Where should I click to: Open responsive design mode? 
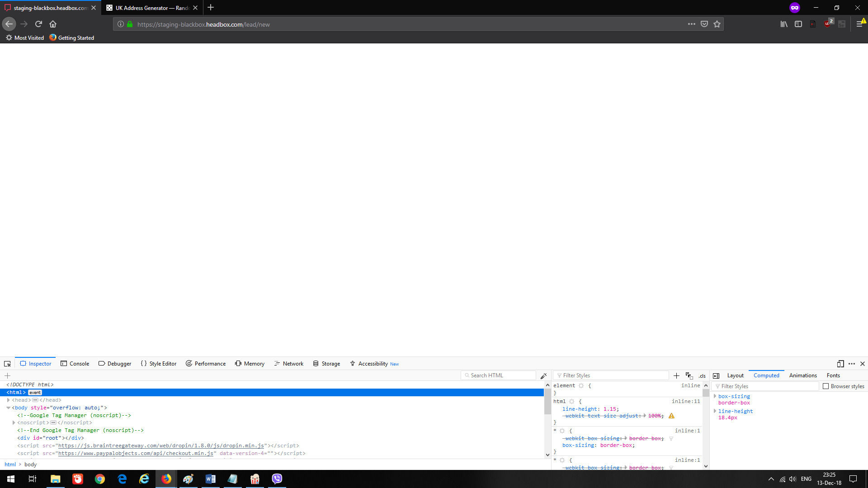click(840, 364)
